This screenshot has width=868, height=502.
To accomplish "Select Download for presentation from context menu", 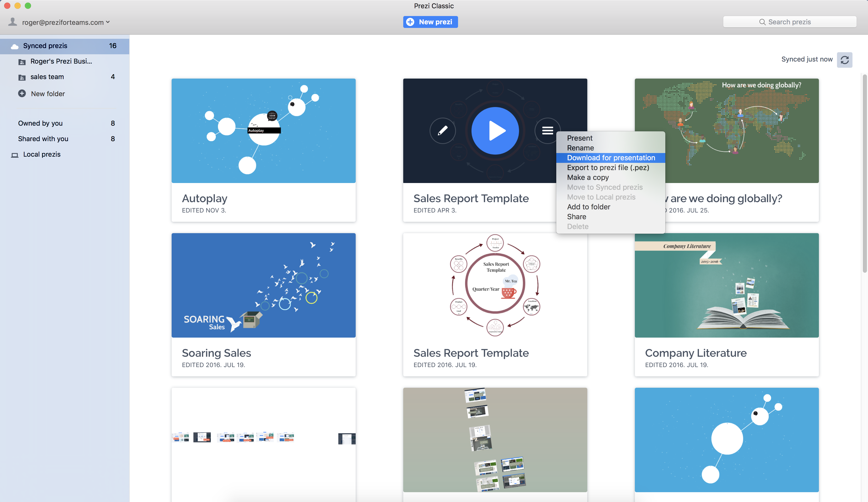I will point(611,157).
